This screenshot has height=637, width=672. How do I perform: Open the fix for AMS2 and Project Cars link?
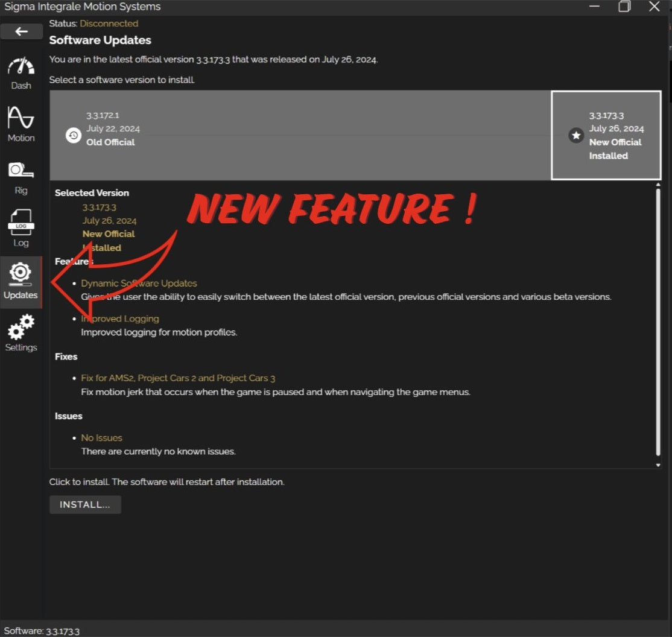pyautogui.click(x=178, y=378)
